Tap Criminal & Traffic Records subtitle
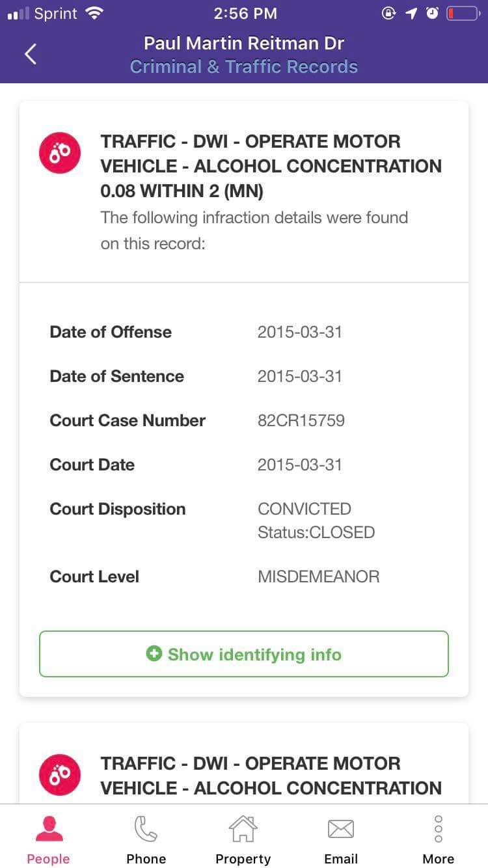 pyautogui.click(x=244, y=67)
